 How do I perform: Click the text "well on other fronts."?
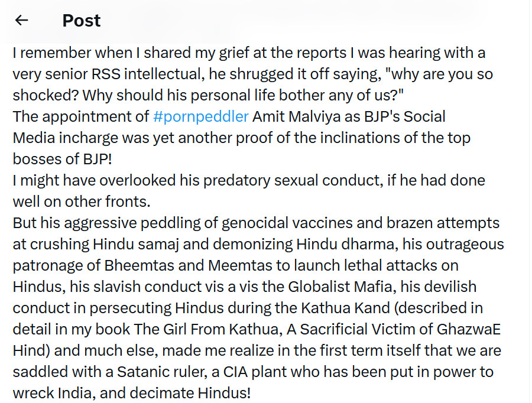tap(82, 201)
